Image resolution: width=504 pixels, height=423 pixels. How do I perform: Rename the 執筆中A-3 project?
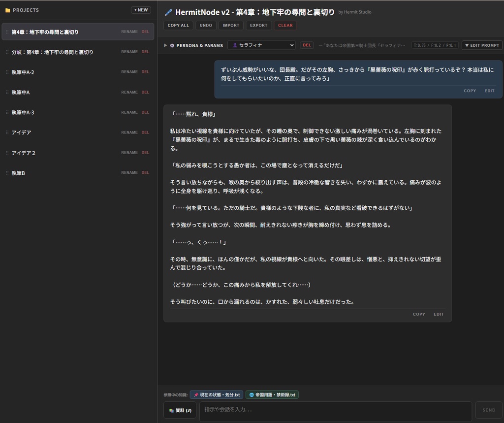pos(129,112)
